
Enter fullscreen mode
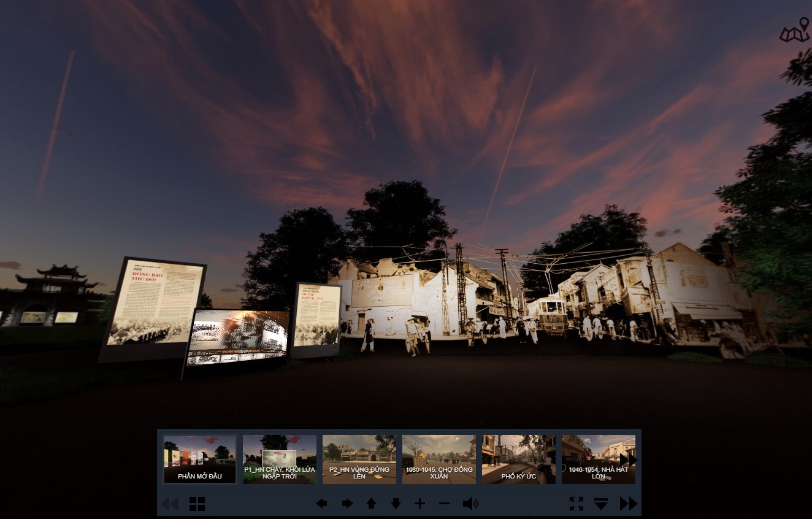tap(576, 504)
